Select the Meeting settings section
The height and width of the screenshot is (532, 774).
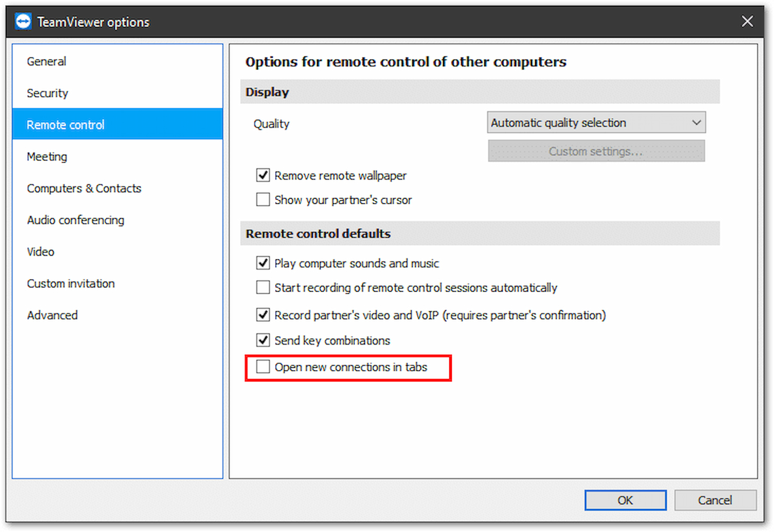[x=47, y=156]
